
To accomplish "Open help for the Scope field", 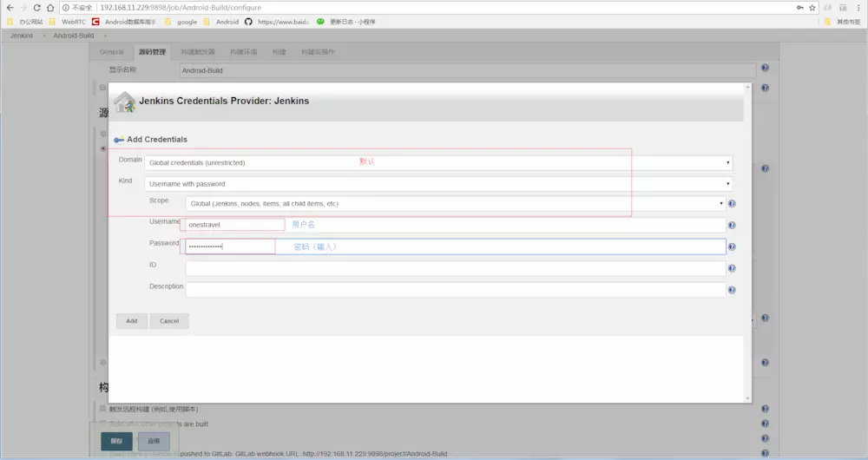I will pos(732,204).
